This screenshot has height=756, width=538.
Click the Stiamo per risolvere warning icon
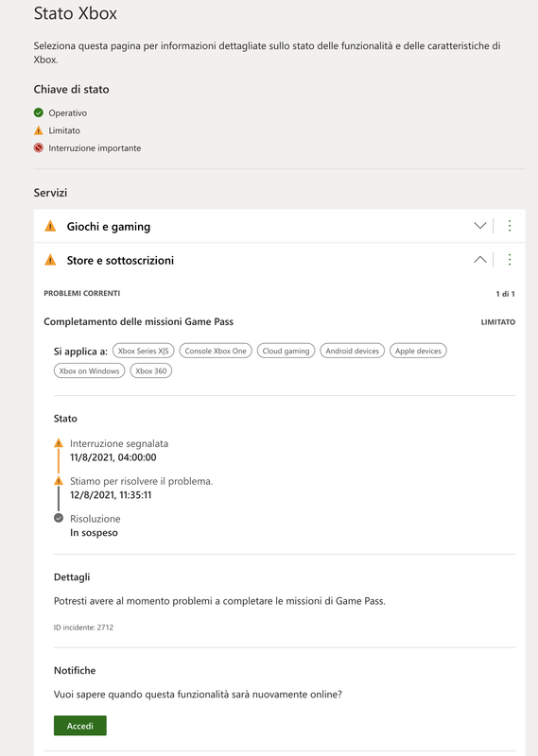[59, 480]
